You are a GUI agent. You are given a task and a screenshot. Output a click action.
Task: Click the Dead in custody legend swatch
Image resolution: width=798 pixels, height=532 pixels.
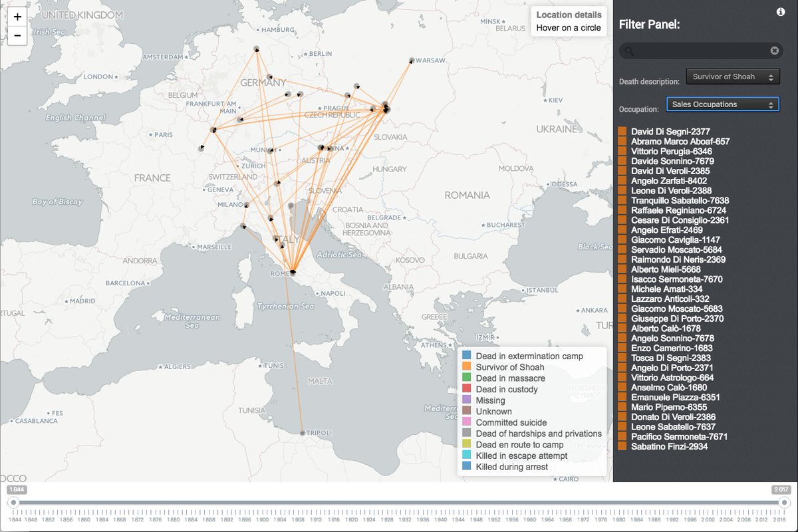pyautogui.click(x=467, y=390)
